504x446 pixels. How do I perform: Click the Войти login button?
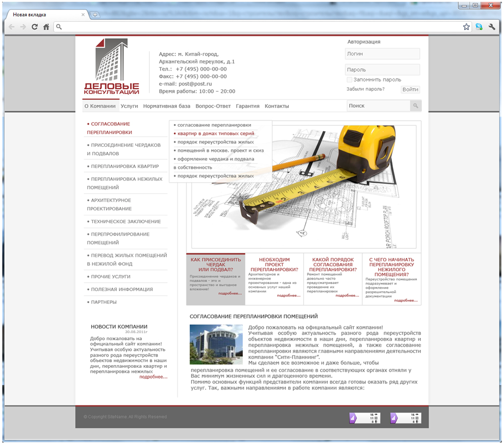pos(410,89)
